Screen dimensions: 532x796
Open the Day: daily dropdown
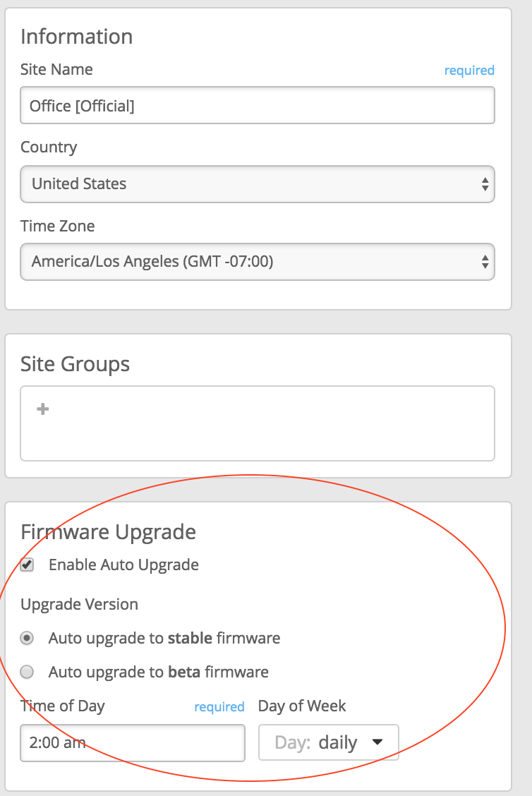tap(328, 742)
